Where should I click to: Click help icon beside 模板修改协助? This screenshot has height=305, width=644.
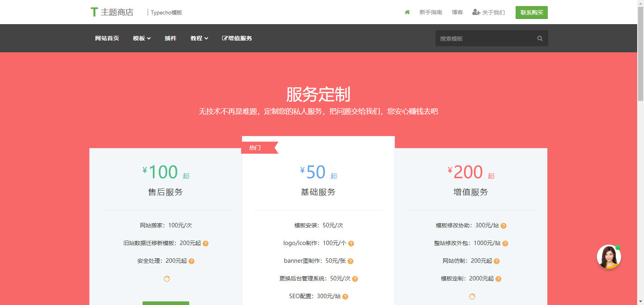point(504,226)
